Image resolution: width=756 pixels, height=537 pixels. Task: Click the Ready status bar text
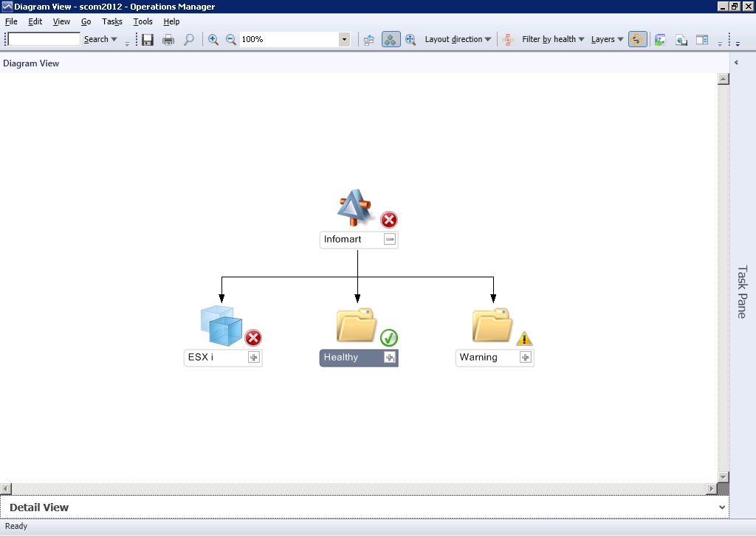pyautogui.click(x=16, y=527)
